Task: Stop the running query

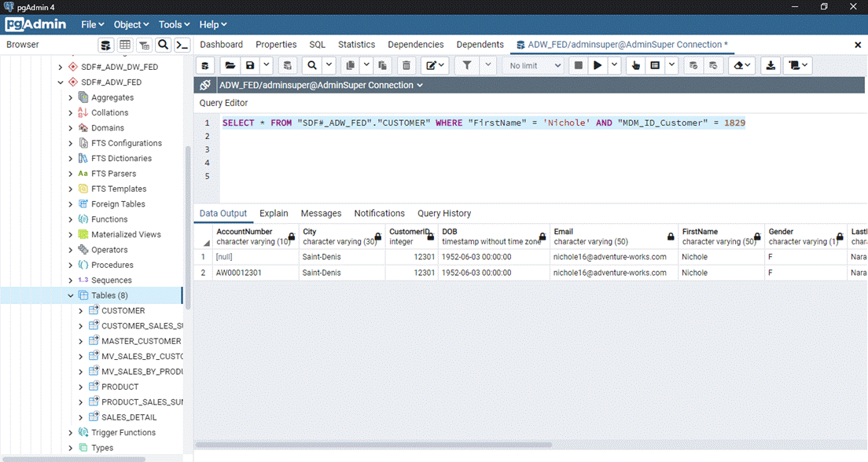Action: point(579,66)
